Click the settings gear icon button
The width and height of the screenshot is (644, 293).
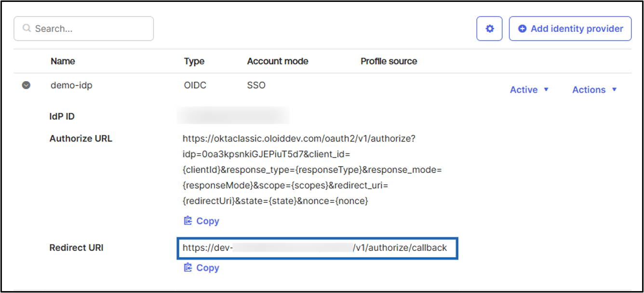pos(490,29)
